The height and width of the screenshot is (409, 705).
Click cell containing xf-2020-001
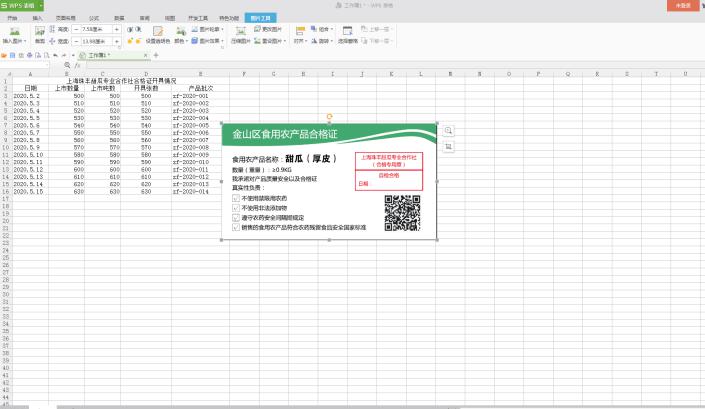(200, 96)
